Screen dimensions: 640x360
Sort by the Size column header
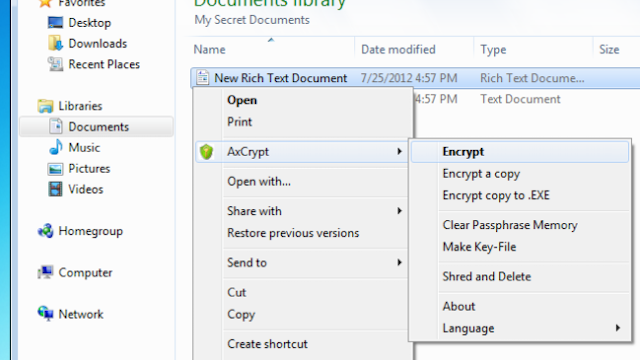coord(609,49)
